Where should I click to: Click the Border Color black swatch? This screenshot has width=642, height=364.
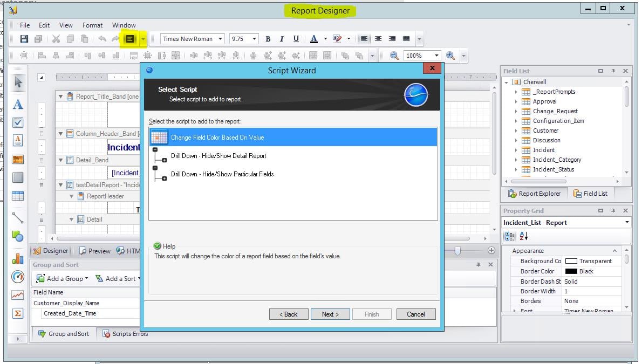571,271
